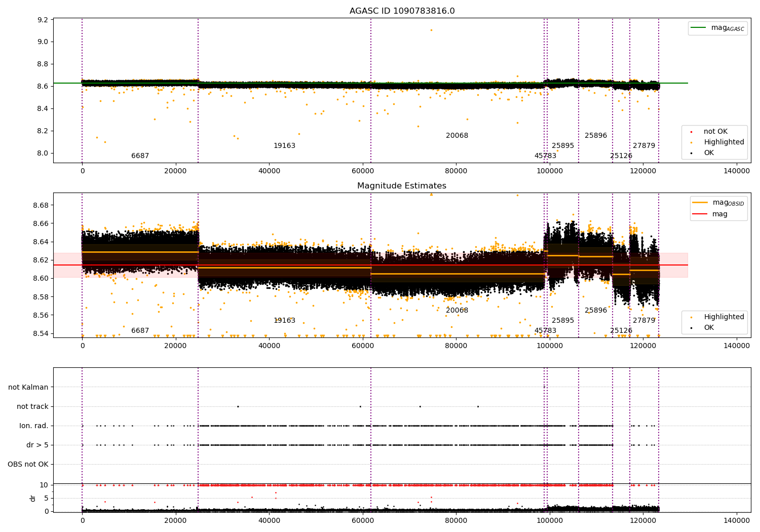Viewport: 760px width, 532px height.
Task: Click the 'not track' axis label
Action: tap(32, 406)
